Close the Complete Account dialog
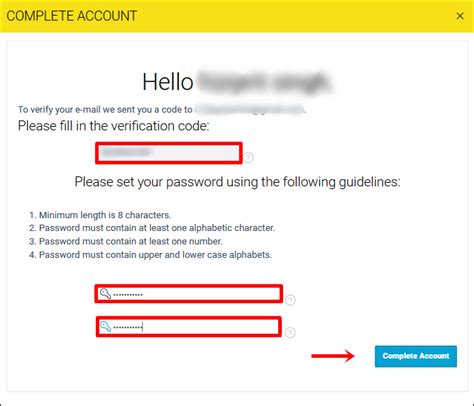Image resolution: width=474 pixels, height=406 pixels. click(460, 16)
